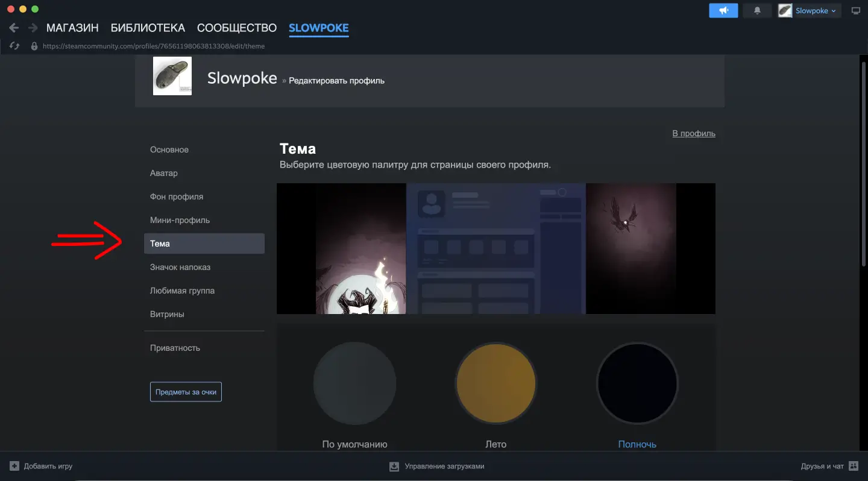Click the Slowpoke profile avatar thumbnail
Viewport: 868px width, 481px height.
click(x=172, y=76)
